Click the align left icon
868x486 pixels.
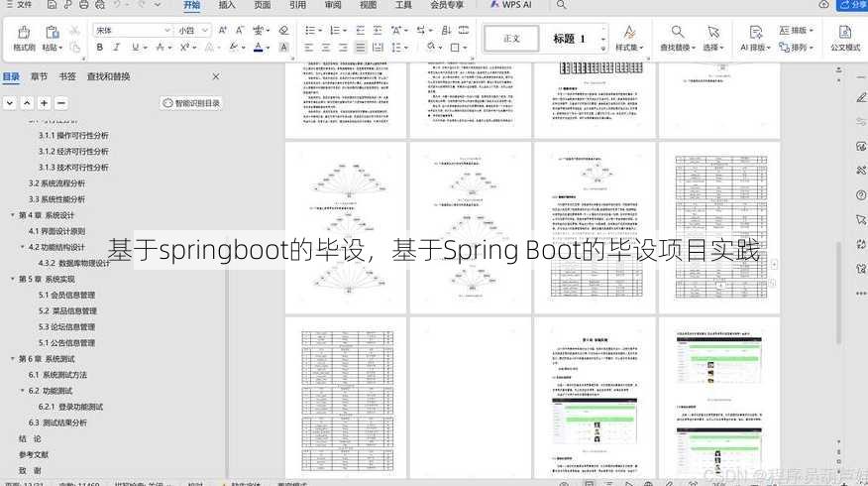[x=309, y=48]
